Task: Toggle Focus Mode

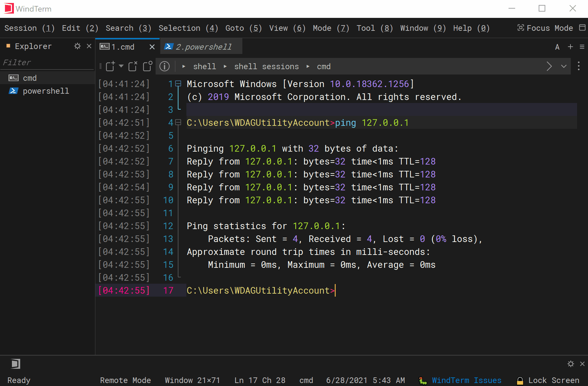Action: [x=545, y=28]
